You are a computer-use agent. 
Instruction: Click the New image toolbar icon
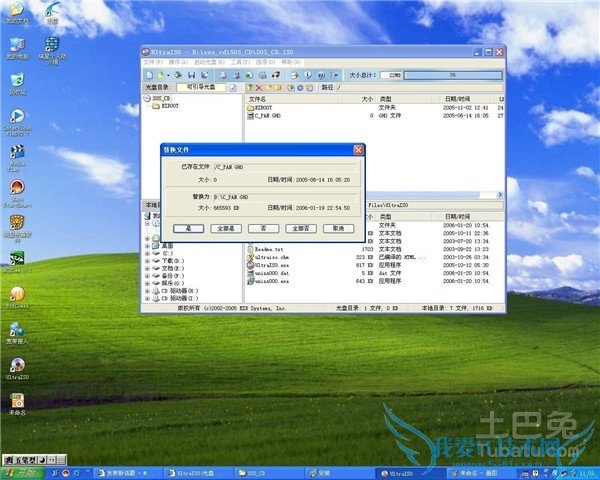click(x=150, y=75)
